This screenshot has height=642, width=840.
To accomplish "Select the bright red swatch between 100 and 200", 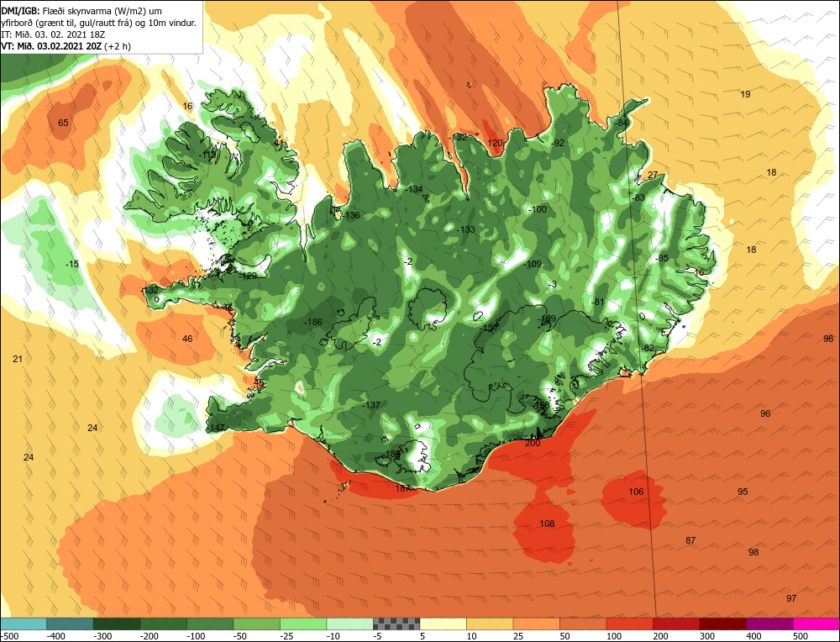I will tap(629, 624).
